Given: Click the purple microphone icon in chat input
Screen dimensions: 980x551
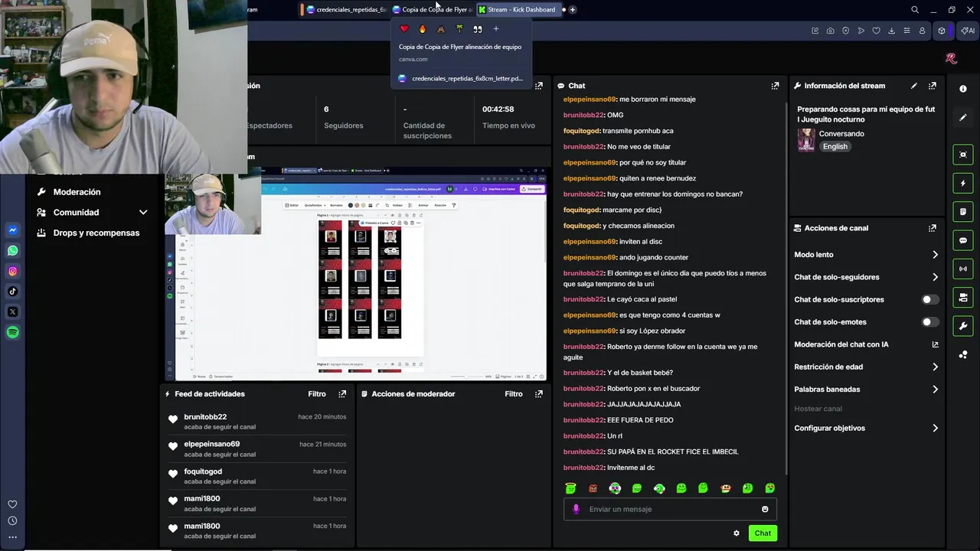Looking at the screenshot, I should (576, 509).
